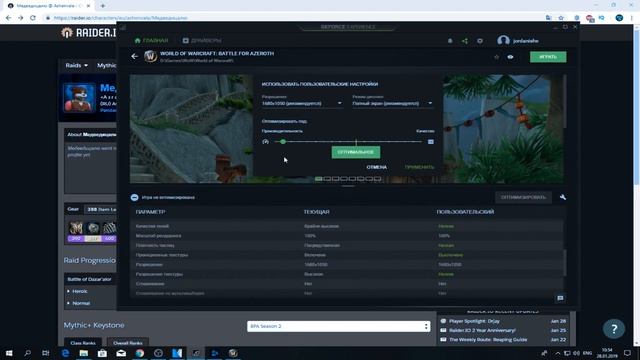Image resolution: width=640 pixels, height=360 pixels.
Task: Open the feedback chat icon in GeForce Experience
Action: [560, 298]
